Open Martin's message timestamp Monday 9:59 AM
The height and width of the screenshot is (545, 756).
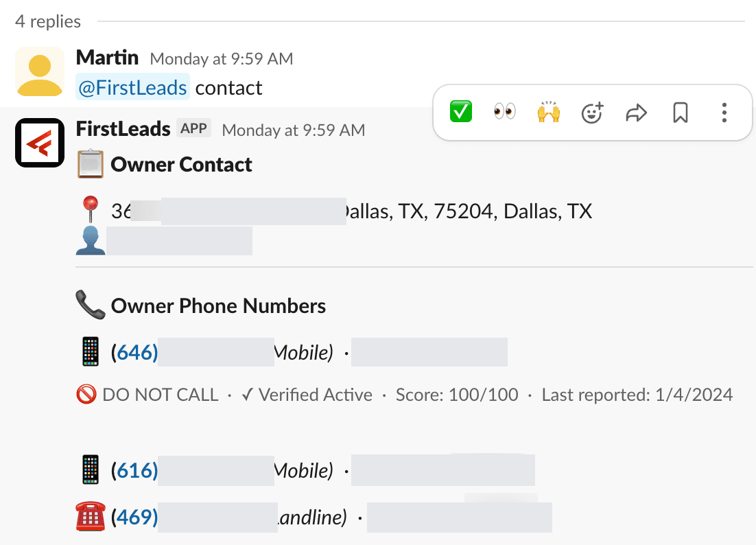pyautogui.click(x=222, y=59)
